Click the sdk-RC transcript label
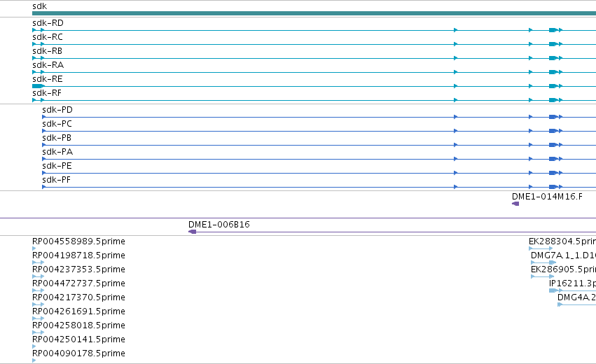Screen dimensions: 596x364 pos(48,37)
